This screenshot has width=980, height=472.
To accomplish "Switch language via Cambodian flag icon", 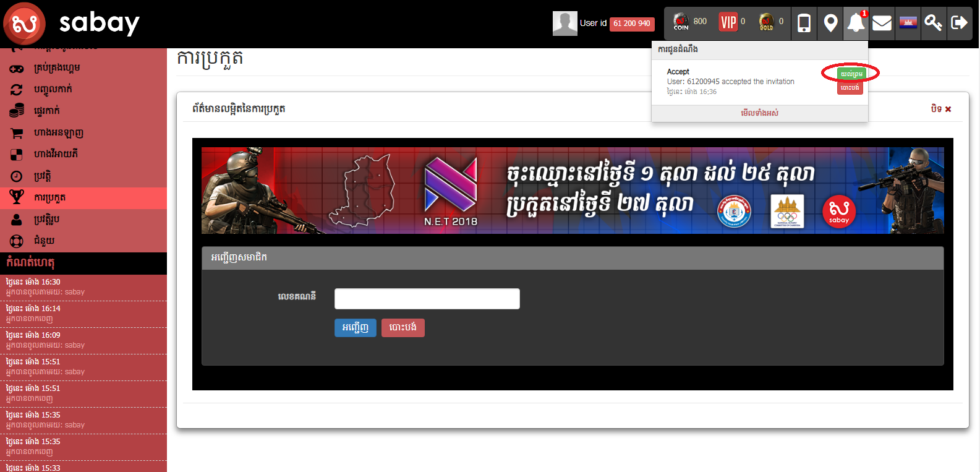I will click(908, 24).
